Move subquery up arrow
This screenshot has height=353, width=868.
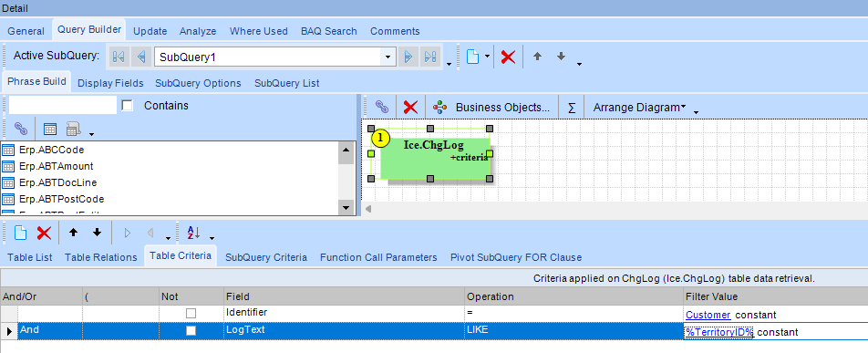[537, 57]
